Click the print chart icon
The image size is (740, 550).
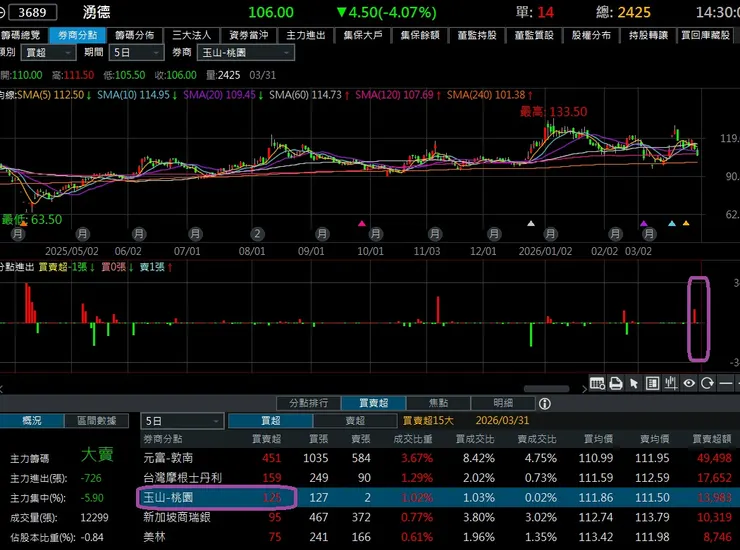point(615,383)
